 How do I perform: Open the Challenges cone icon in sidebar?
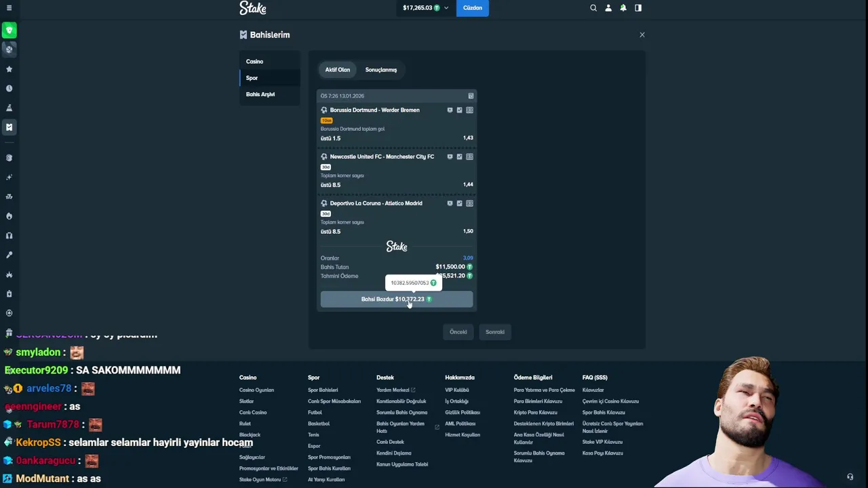(9, 108)
